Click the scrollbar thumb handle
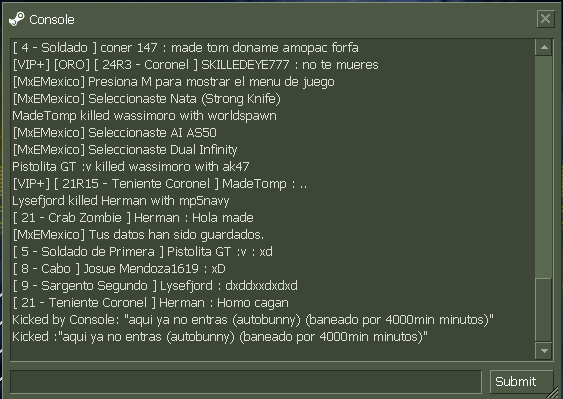The height and width of the screenshot is (399, 563). point(544,310)
